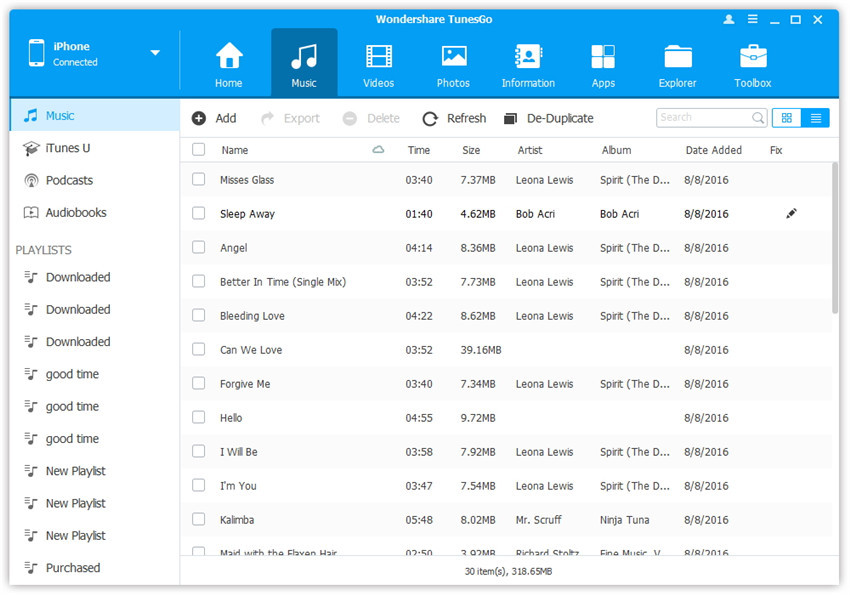Open the Information contacts section
This screenshot has height=595, width=850.
click(528, 64)
